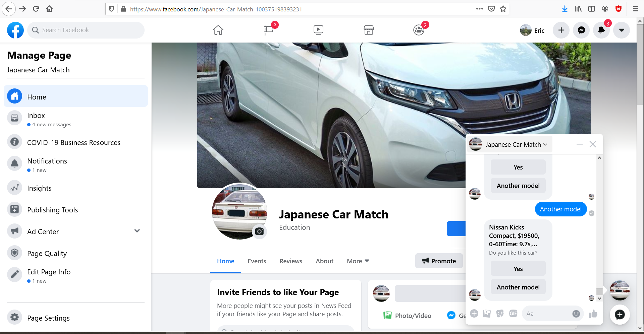Open chat emoji picker
644x334 pixels.
pyautogui.click(x=576, y=314)
